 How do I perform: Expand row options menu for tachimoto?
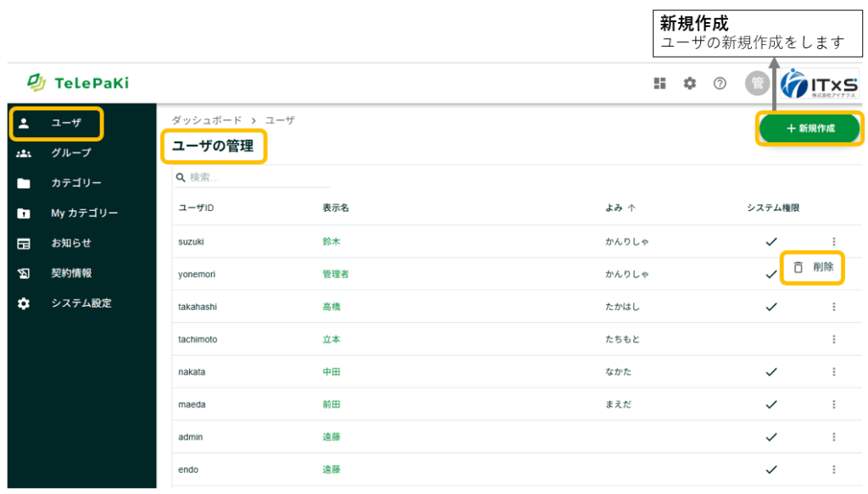tap(833, 339)
